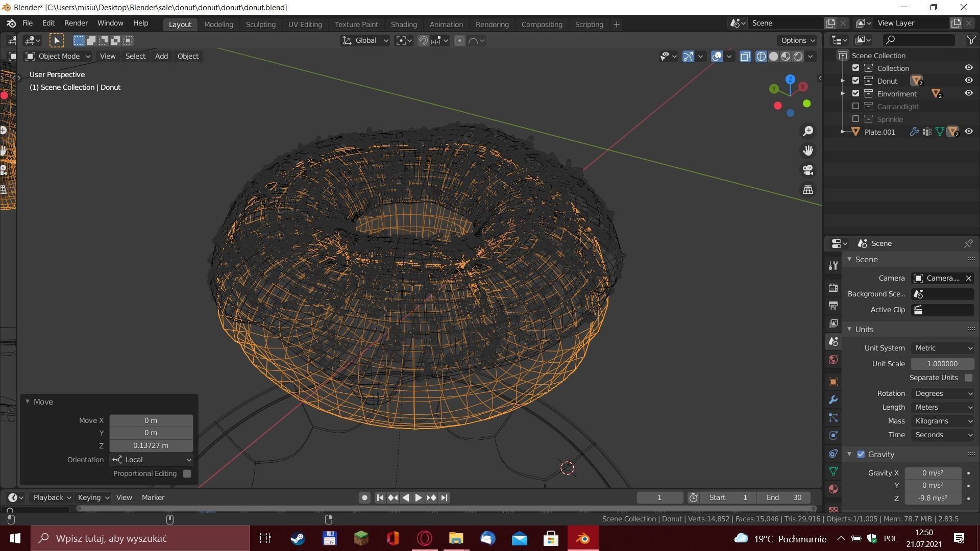Screen dimensions: 980x551
Task: Hide the Donut collection in viewport
Action: (968, 81)
